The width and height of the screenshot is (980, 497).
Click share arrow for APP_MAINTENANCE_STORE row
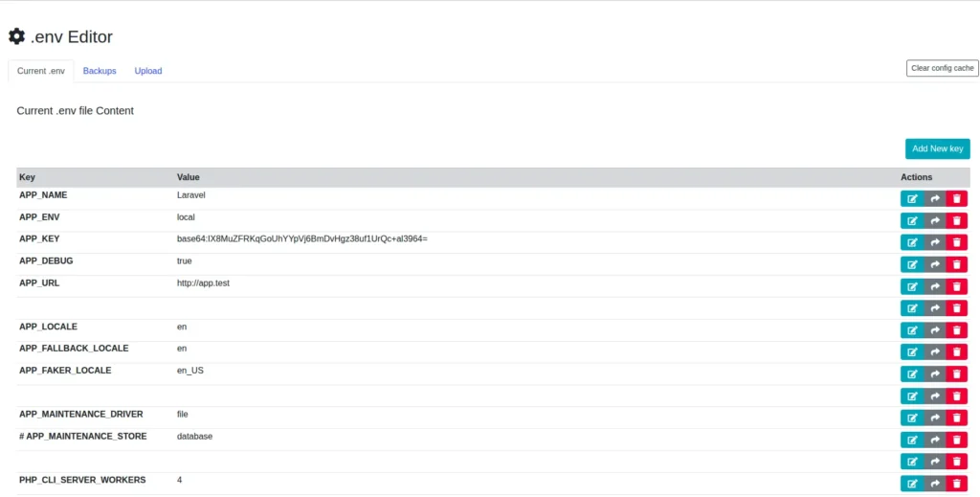coord(935,441)
